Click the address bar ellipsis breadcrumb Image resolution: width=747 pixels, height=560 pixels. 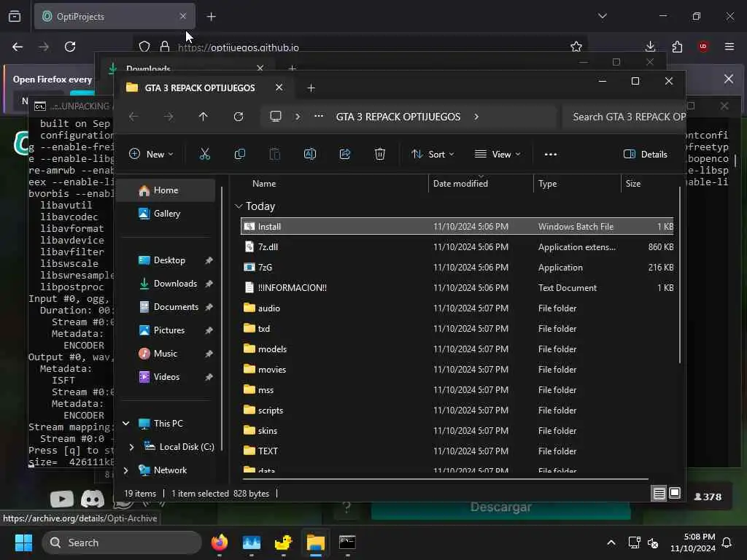click(x=319, y=116)
